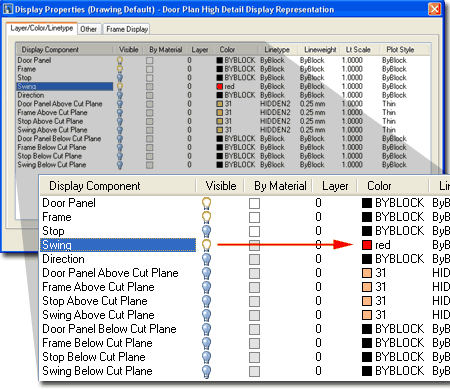Select Door Panel row name in magnified list

[69, 203]
